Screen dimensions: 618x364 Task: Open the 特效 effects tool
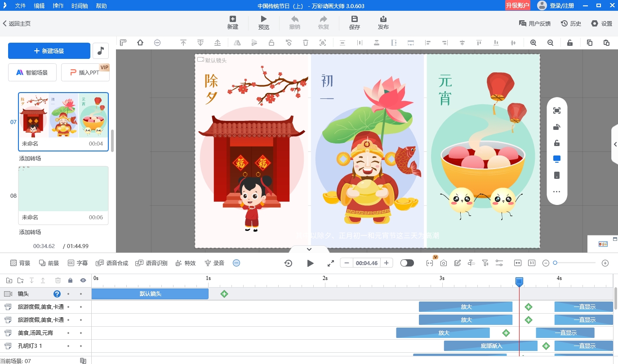186,263
